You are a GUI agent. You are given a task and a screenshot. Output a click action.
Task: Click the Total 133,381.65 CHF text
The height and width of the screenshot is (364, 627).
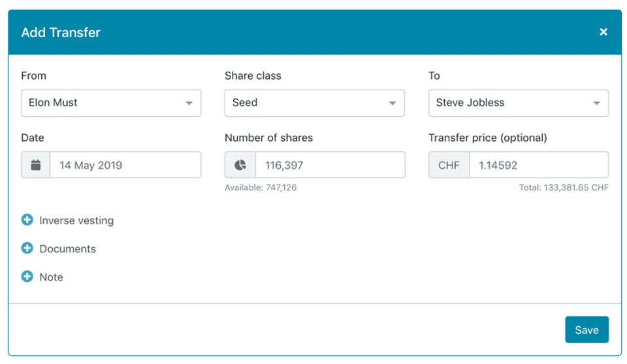point(564,188)
